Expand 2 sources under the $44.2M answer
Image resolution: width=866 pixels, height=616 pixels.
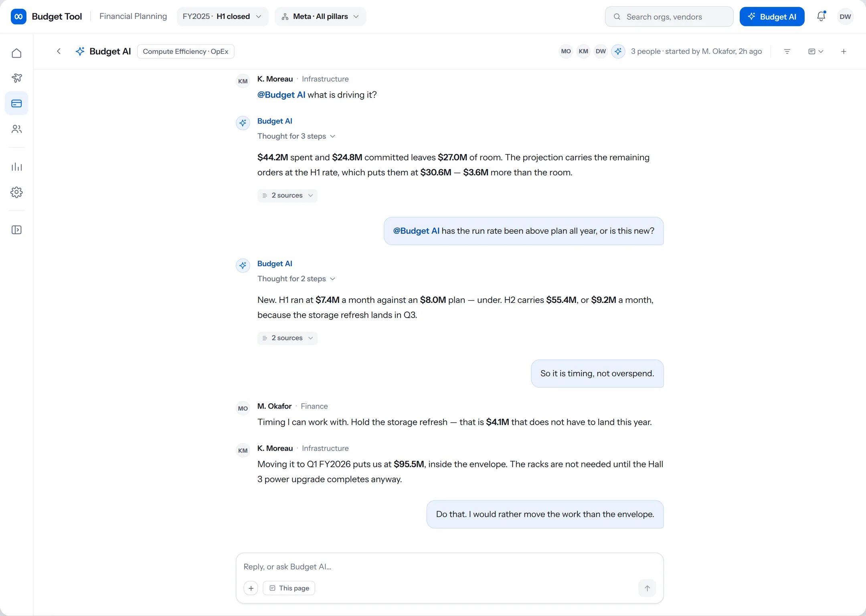pos(287,195)
